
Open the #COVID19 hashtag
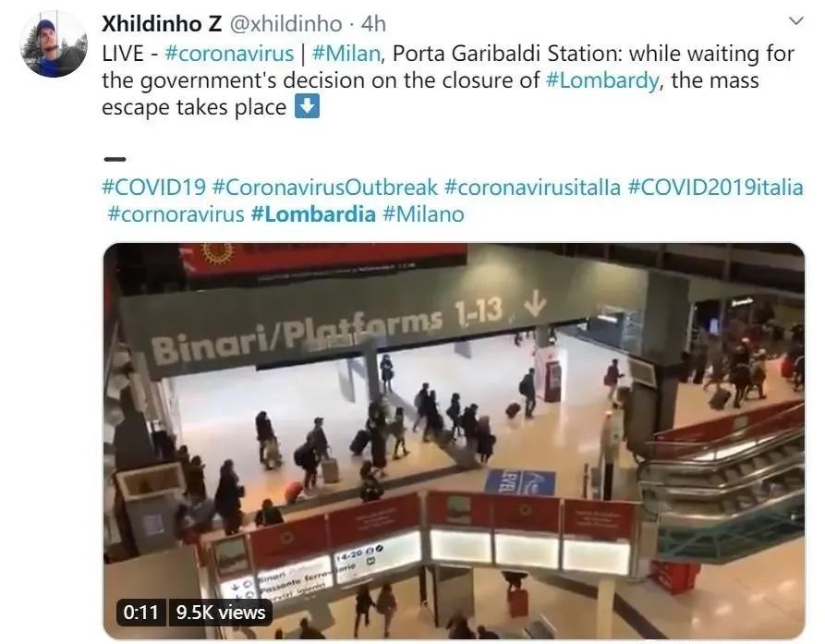[x=153, y=188]
